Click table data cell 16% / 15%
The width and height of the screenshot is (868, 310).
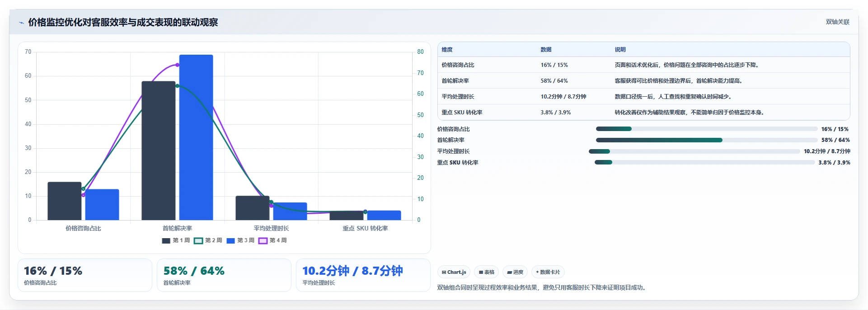tap(554, 65)
